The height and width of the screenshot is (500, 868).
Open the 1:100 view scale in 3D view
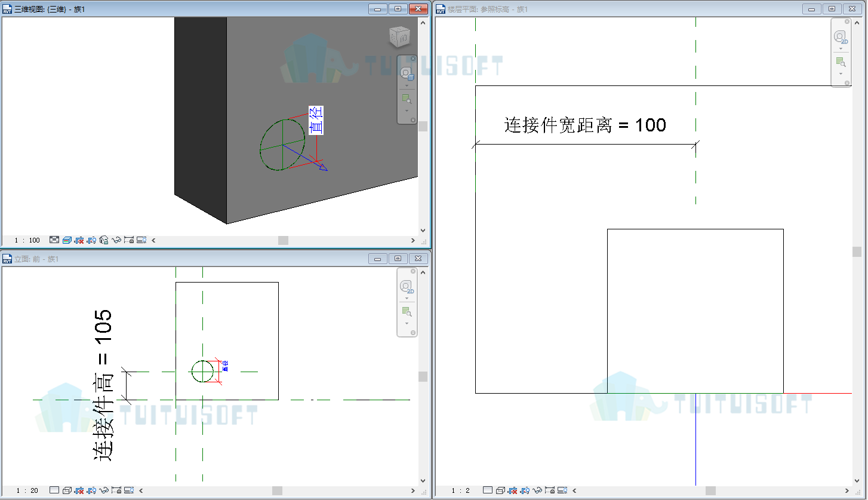pos(27,240)
